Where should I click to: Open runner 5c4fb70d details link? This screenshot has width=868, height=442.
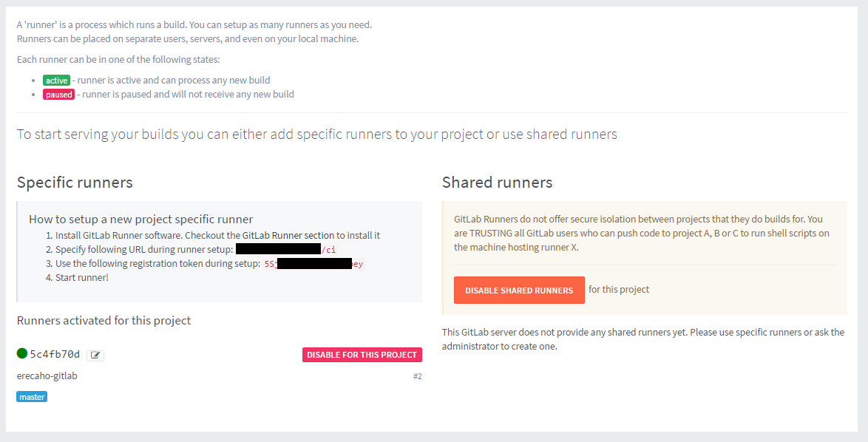(55, 354)
